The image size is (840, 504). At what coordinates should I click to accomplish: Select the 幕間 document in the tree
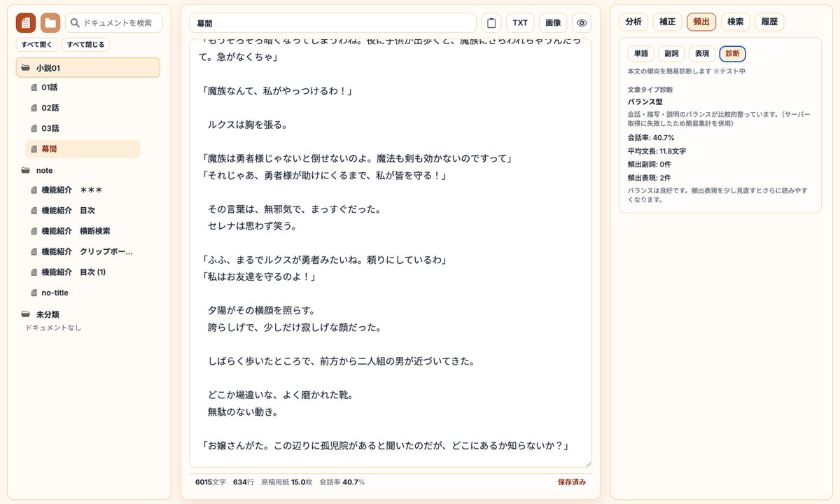click(x=83, y=149)
